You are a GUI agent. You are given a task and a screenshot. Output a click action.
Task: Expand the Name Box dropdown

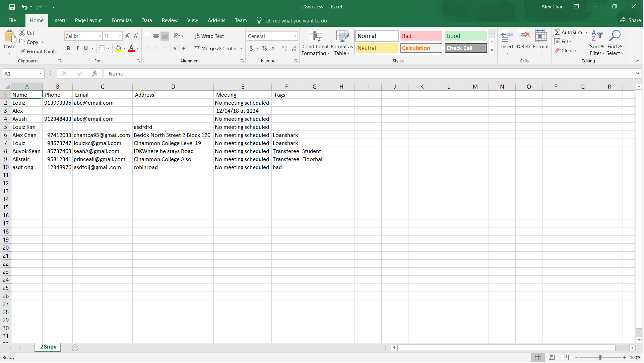point(40,73)
